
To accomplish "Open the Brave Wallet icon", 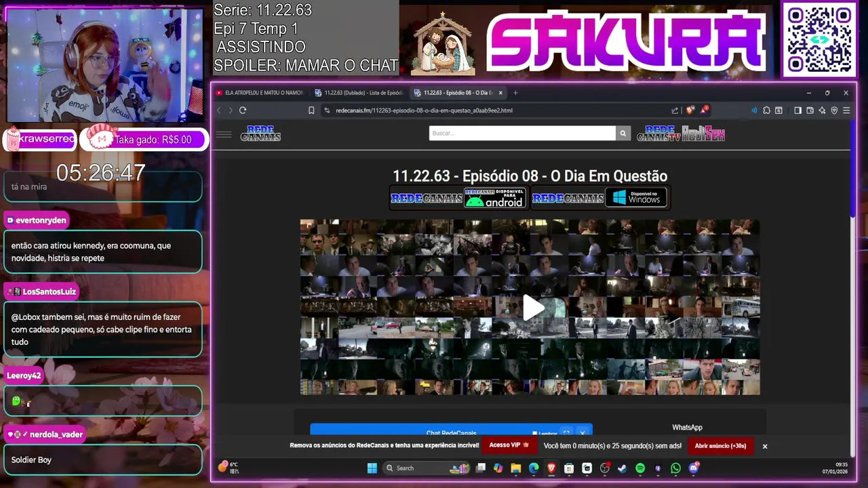I will [810, 110].
